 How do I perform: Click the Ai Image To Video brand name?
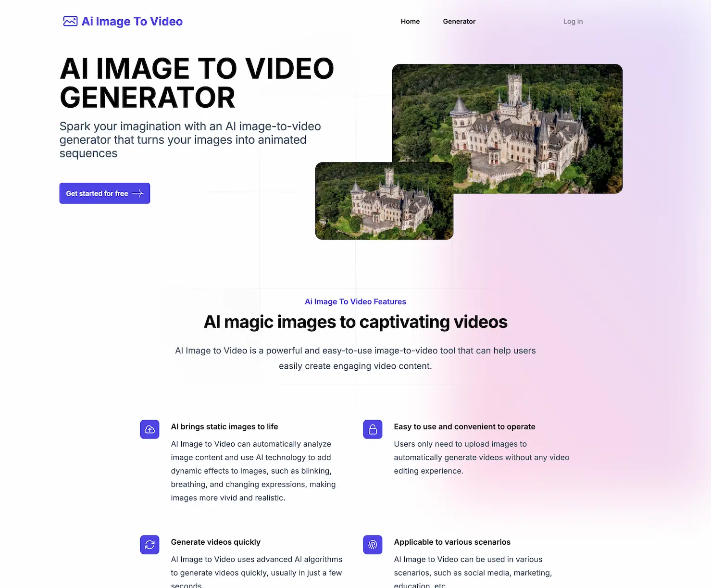pos(132,21)
